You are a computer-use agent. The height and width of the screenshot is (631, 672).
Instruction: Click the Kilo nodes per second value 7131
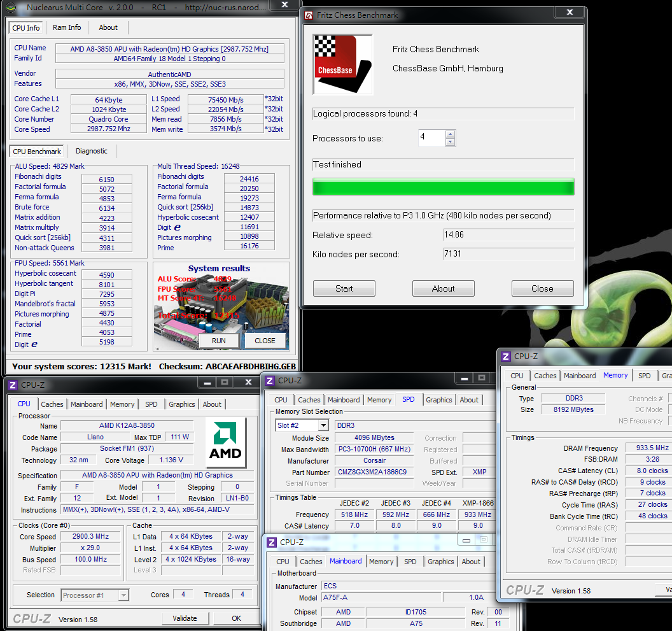508,254
